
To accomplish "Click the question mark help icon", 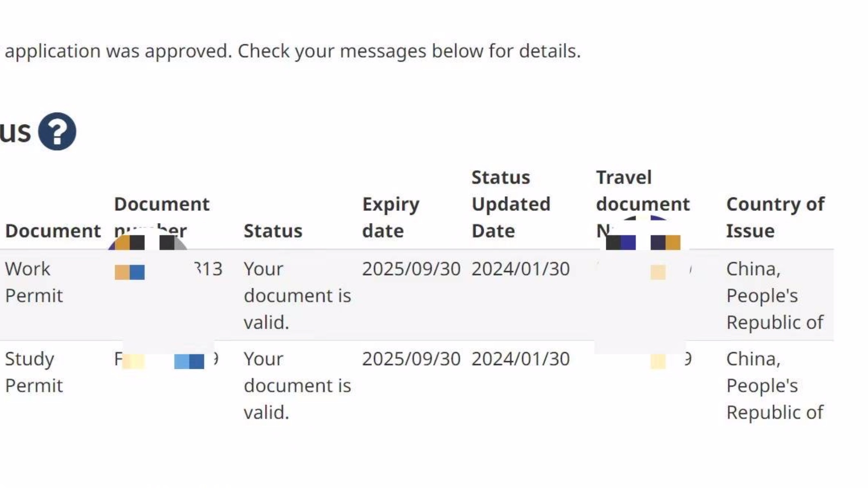I will [x=57, y=131].
